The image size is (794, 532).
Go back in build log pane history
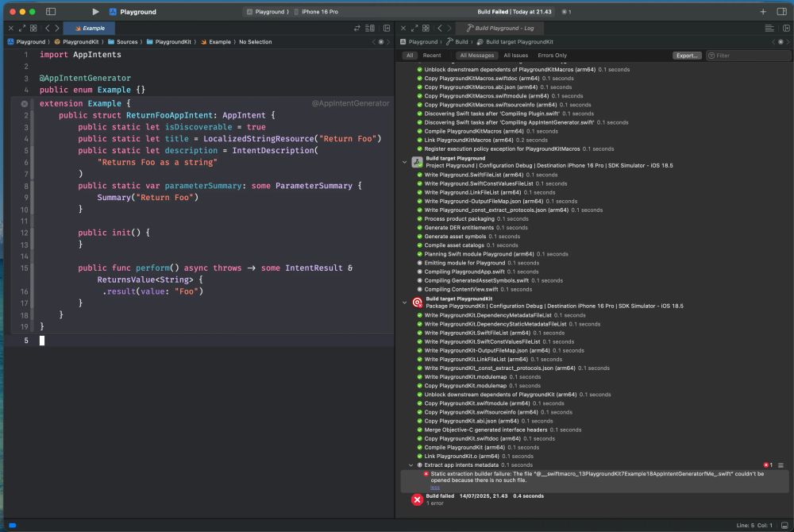(440, 29)
